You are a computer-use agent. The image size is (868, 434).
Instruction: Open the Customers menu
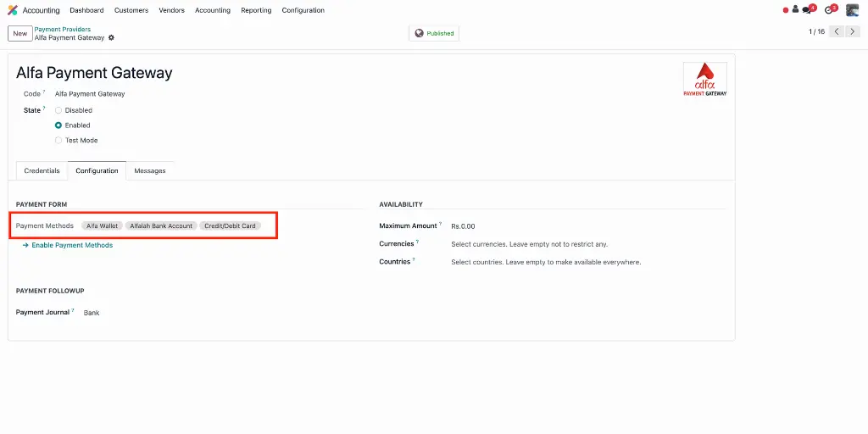click(131, 10)
